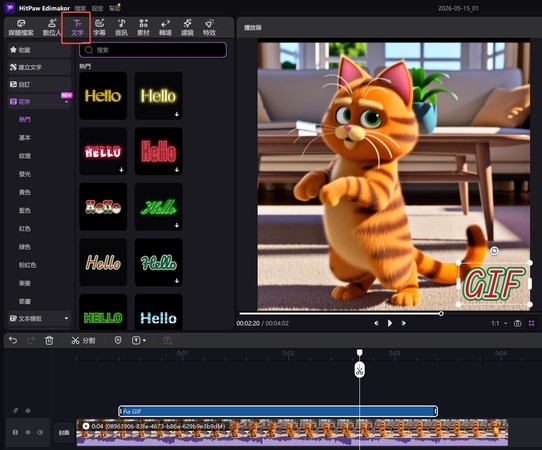The image size is (542, 450).
Task: Open the 音訊 audio tab
Action: click(x=121, y=28)
